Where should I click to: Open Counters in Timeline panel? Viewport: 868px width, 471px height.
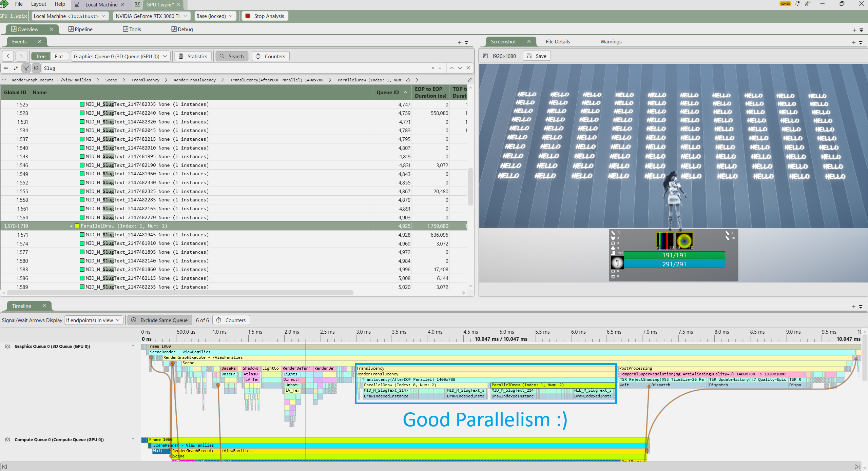pyautogui.click(x=231, y=320)
